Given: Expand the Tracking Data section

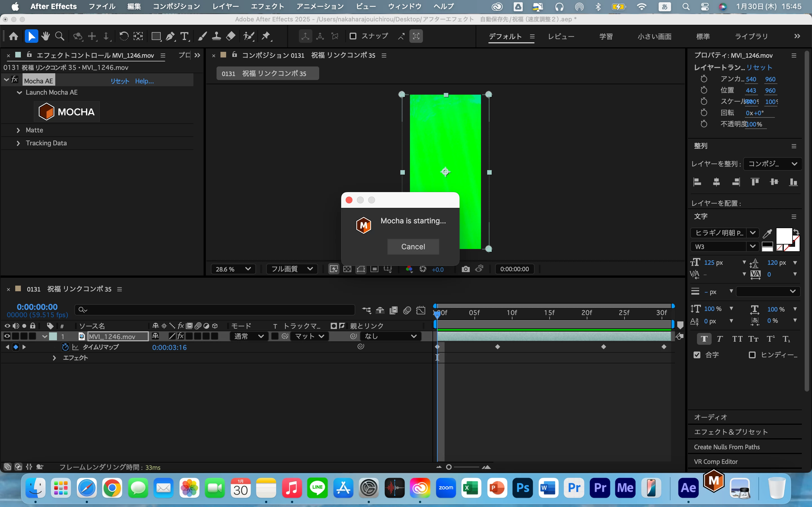Looking at the screenshot, I should click(x=18, y=143).
